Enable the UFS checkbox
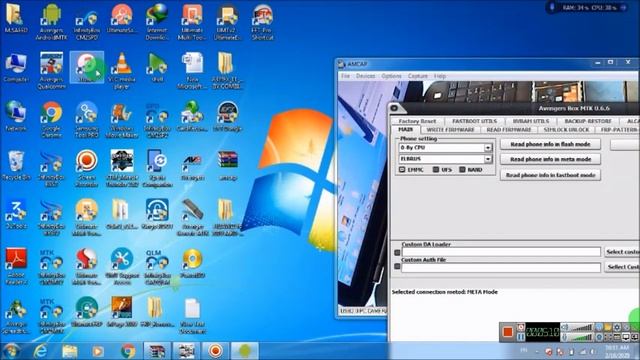640x360 pixels. [x=436, y=169]
